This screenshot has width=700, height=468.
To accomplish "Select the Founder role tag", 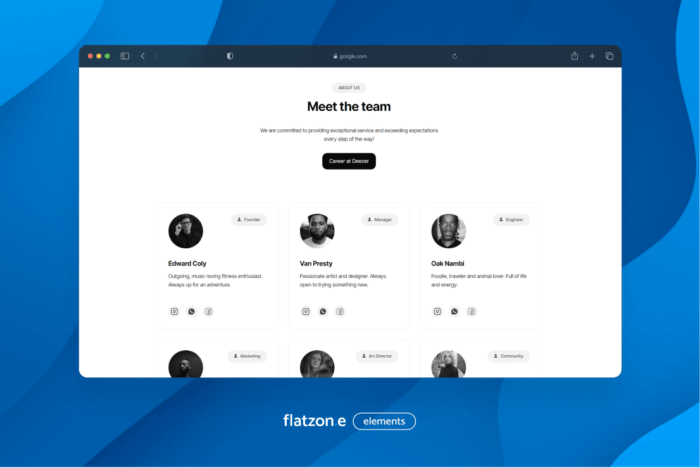I will pyautogui.click(x=249, y=219).
